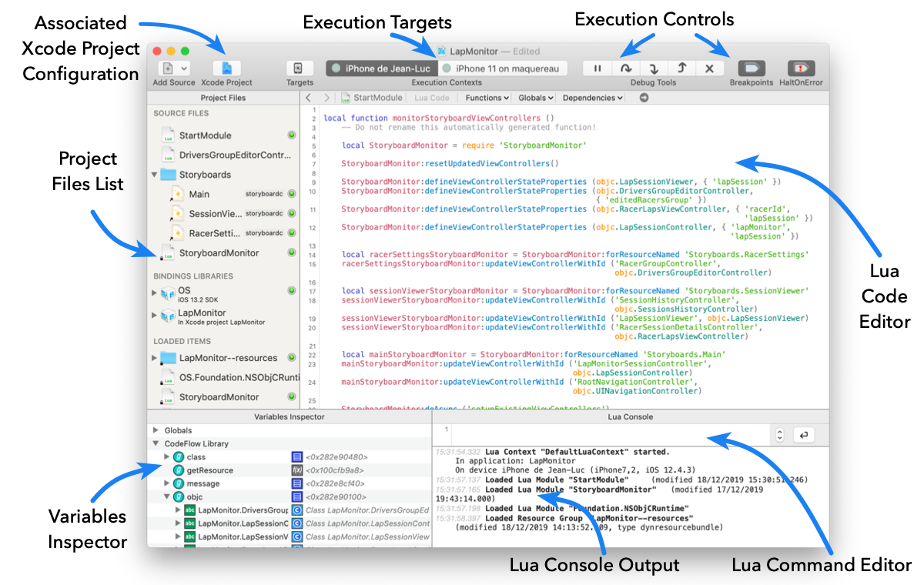
Task: Click green status dot of LapMonitor--resources
Action: 292,358
